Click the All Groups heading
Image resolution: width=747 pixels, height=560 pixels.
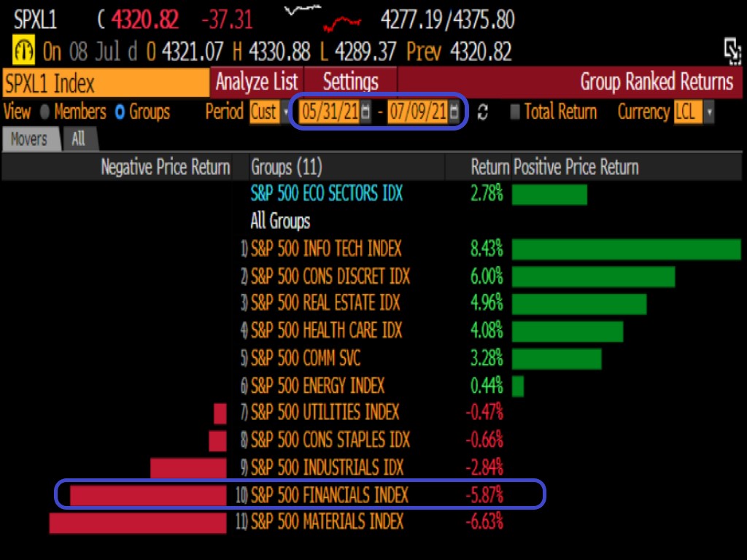pyautogui.click(x=280, y=222)
